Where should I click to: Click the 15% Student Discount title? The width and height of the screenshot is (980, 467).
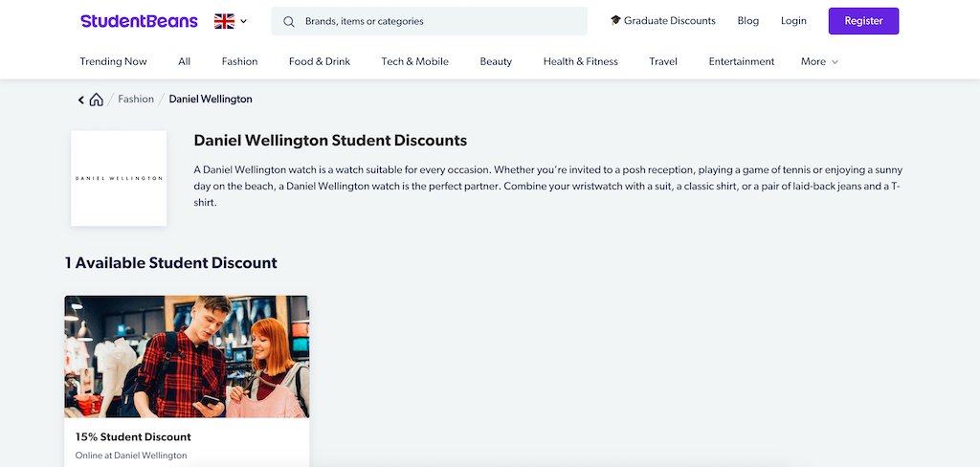[133, 437]
